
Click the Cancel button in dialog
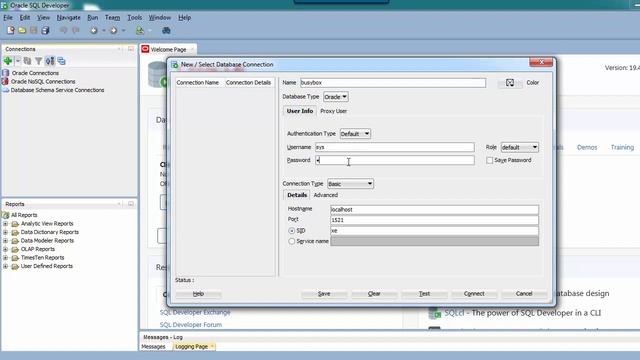(x=524, y=294)
